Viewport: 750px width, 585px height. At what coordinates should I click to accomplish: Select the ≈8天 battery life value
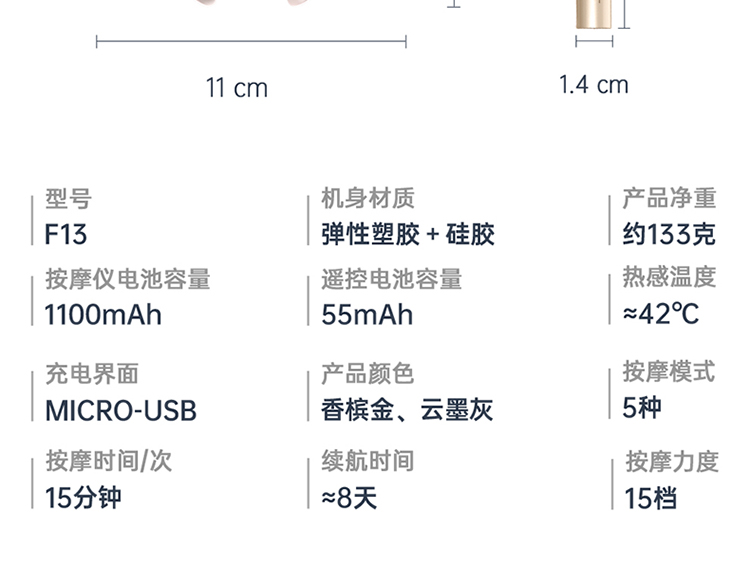[x=349, y=497]
